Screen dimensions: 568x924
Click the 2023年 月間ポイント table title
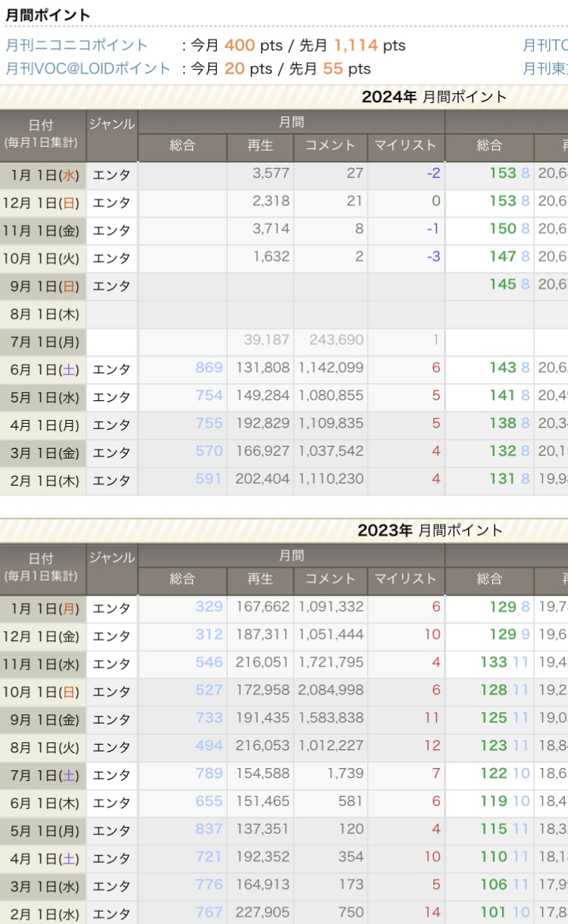430,530
